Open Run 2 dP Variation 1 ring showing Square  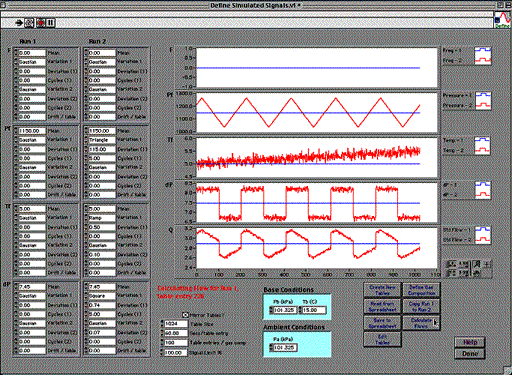pyautogui.click(x=102, y=296)
